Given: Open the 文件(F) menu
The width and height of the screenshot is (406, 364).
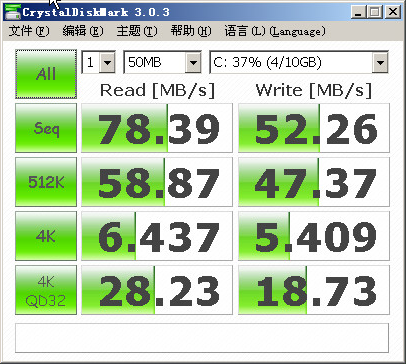Looking at the screenshot, I should 29,31.
